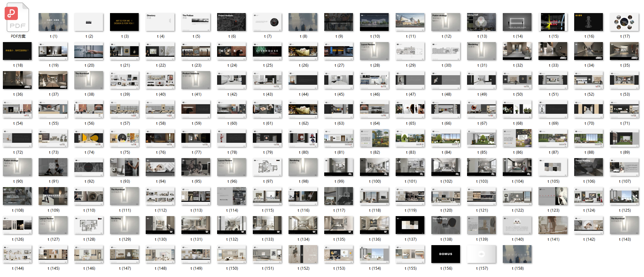This screenshot has width=644, height=277.
Task: Select the black DOMUS thumbnail t (156)
Action: (x=446, y=254)
